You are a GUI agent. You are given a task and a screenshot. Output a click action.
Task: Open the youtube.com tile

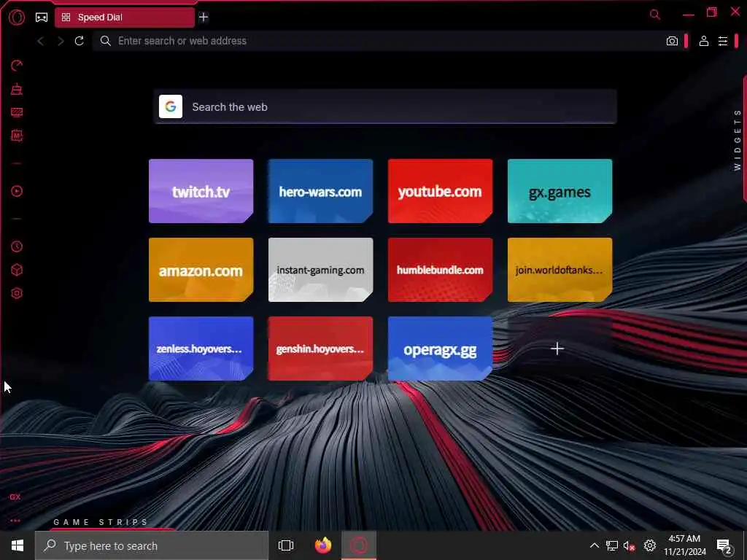click(x=440, y=191)
